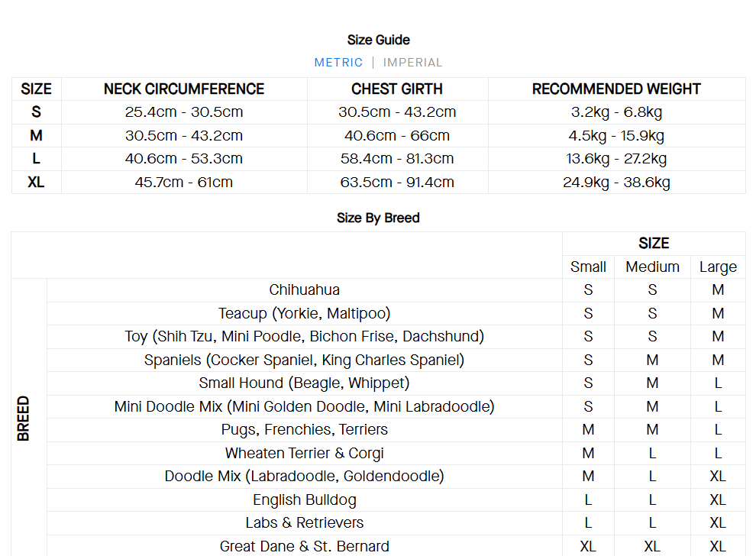This screenshot has width=756, height=556.
Task: Switch to the IMPERIAL units tab
Action: tap(412, 63)
